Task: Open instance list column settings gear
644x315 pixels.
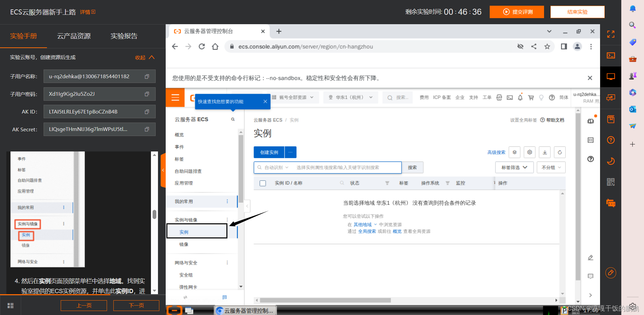Action: [530, 152]
